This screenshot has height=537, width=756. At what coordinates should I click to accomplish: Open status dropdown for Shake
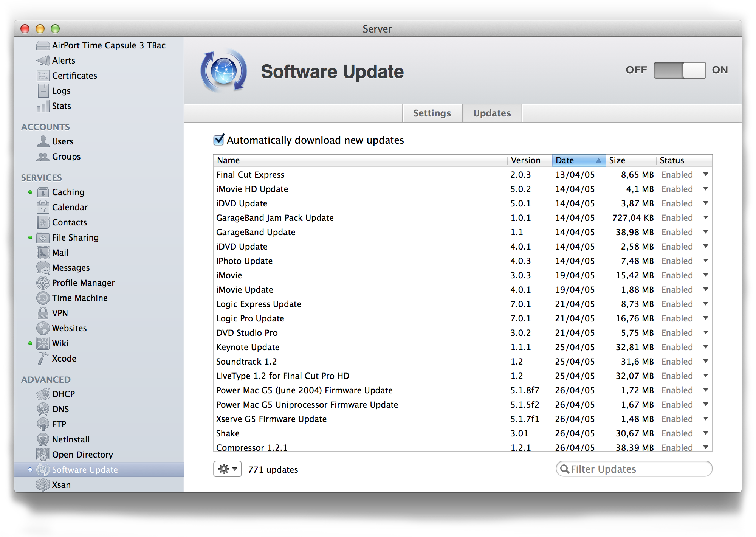706,433
